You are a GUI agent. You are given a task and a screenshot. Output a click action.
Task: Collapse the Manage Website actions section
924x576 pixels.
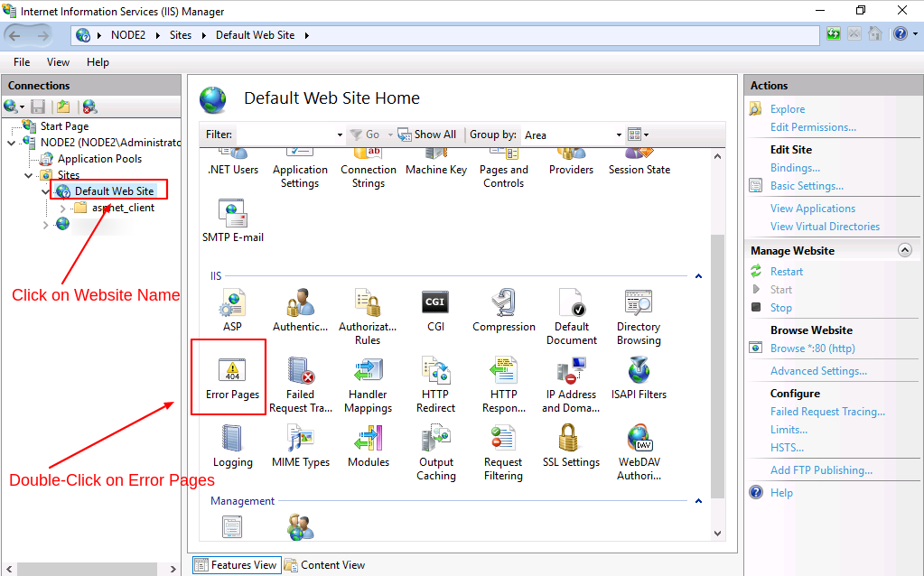(904, 250)
